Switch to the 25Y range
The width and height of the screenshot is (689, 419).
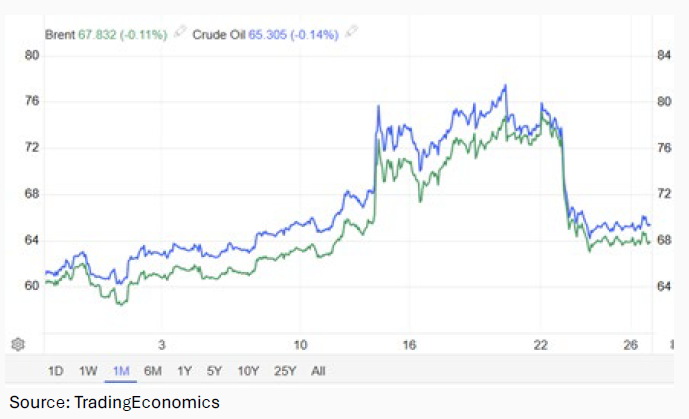(x=285, y=371)
